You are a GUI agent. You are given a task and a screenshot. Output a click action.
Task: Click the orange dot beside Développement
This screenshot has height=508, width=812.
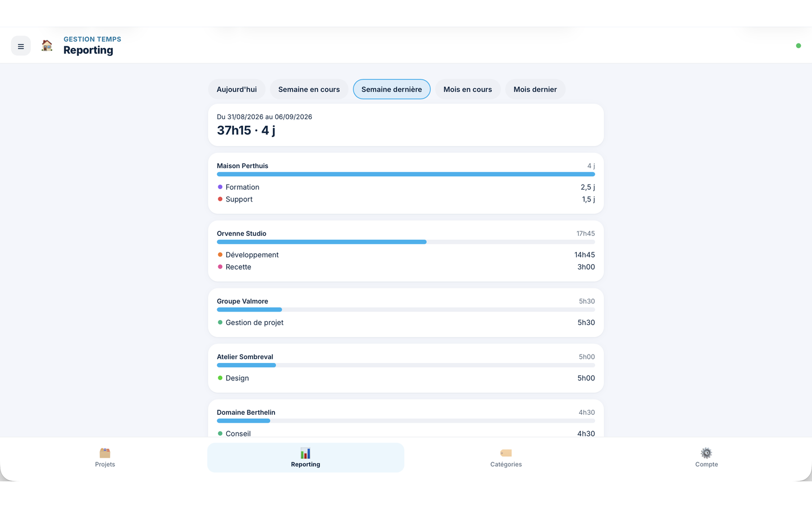(220, 255)
